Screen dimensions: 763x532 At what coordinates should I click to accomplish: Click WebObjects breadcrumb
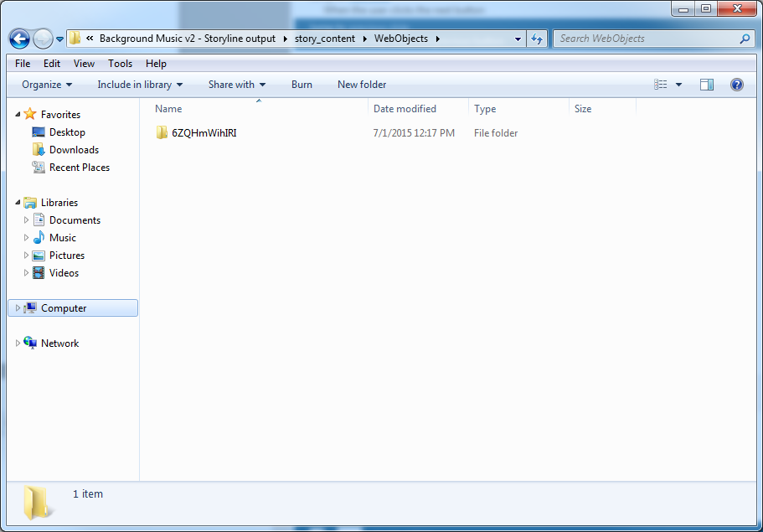(x=401, y=39)
